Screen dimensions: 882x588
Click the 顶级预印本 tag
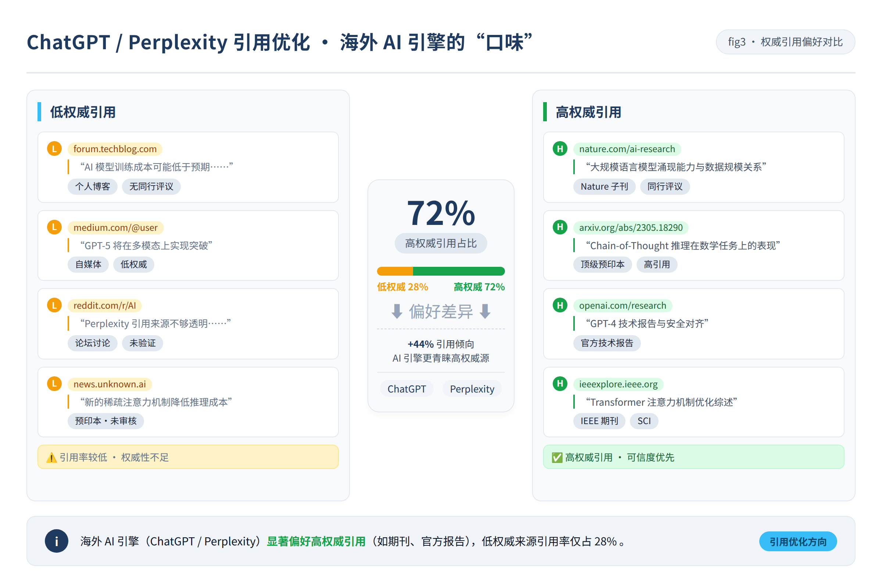click(603, 264)
